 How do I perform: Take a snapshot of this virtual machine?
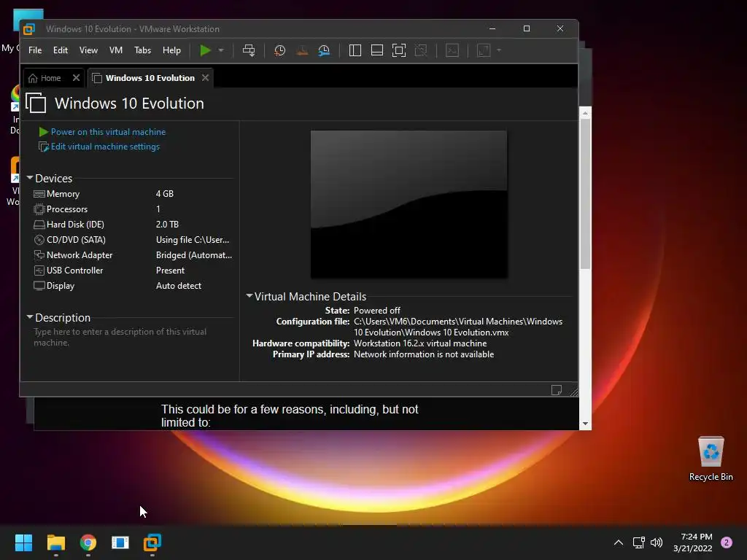click(x=279, y=50)
